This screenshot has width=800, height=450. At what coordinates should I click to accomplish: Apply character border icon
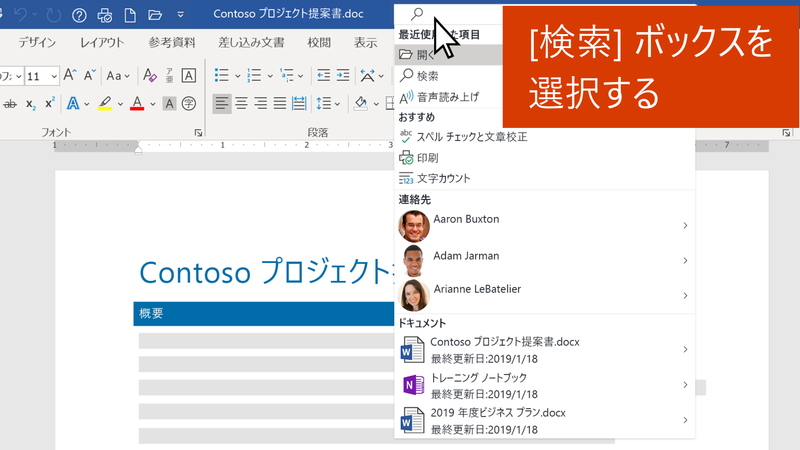coord(189,76)
